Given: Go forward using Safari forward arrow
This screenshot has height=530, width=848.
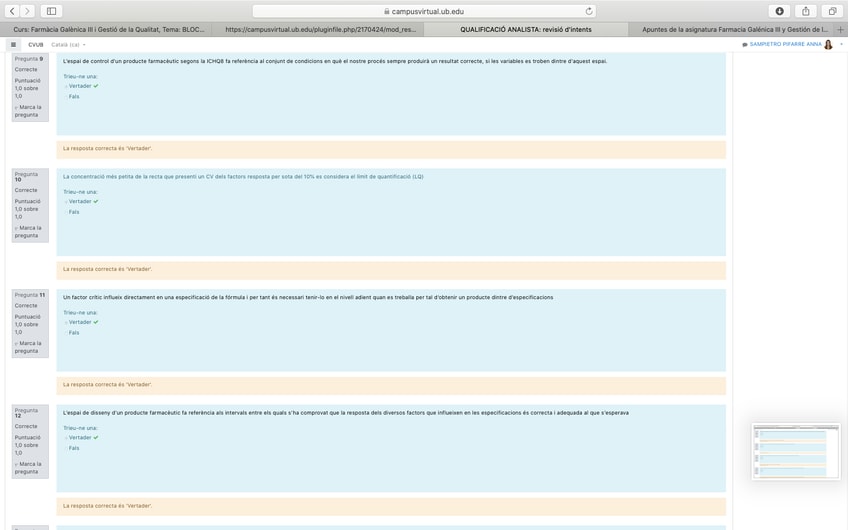Looking at the screenshot, I should click(x=27, y=11).
